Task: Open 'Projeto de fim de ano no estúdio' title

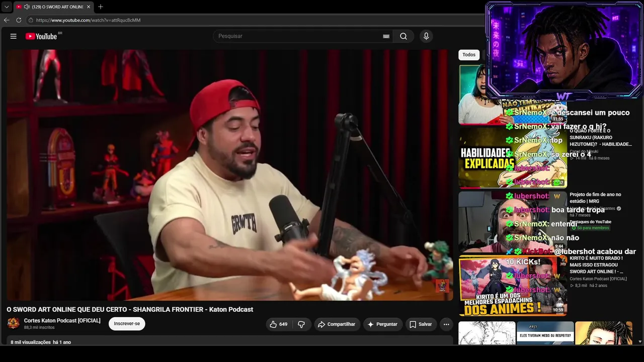Action: tap(595, 198)
